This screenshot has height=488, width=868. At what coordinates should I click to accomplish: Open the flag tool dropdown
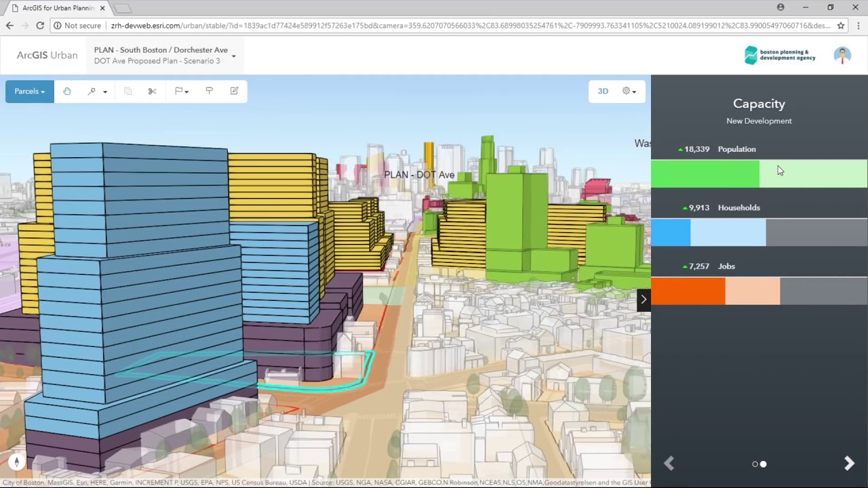(x=181, y=91)
